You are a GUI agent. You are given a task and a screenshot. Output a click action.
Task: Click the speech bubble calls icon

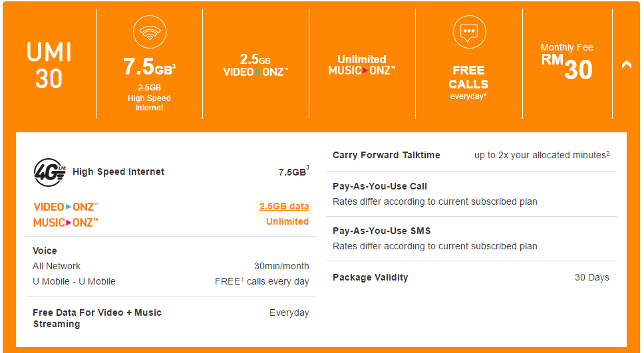469,32
